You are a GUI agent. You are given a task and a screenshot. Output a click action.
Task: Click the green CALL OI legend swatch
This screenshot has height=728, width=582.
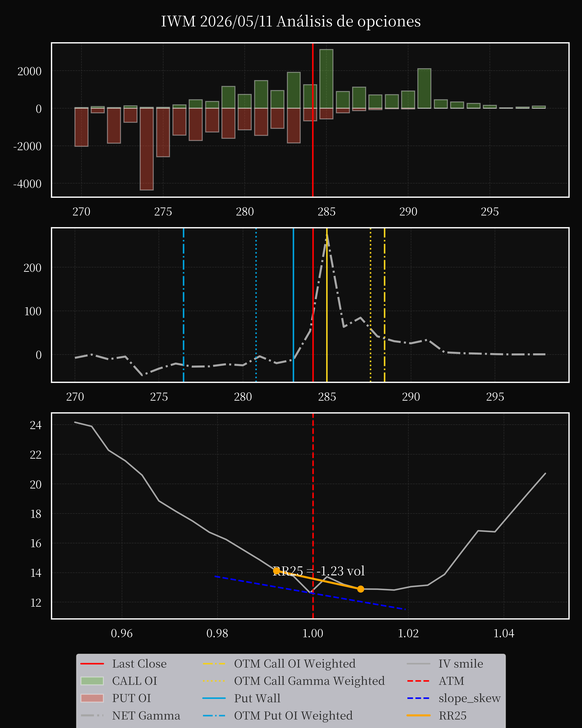tap(92, 681)
